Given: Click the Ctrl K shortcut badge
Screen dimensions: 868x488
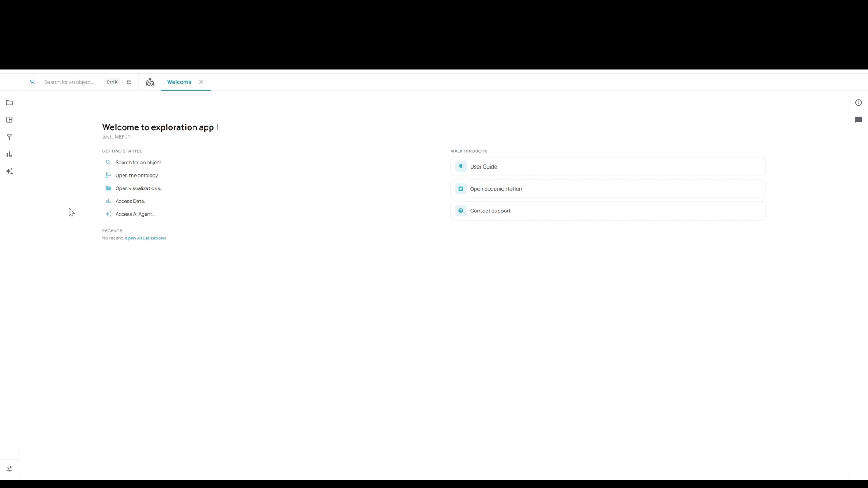Looking at the screenshot, I should coord(112,82).
